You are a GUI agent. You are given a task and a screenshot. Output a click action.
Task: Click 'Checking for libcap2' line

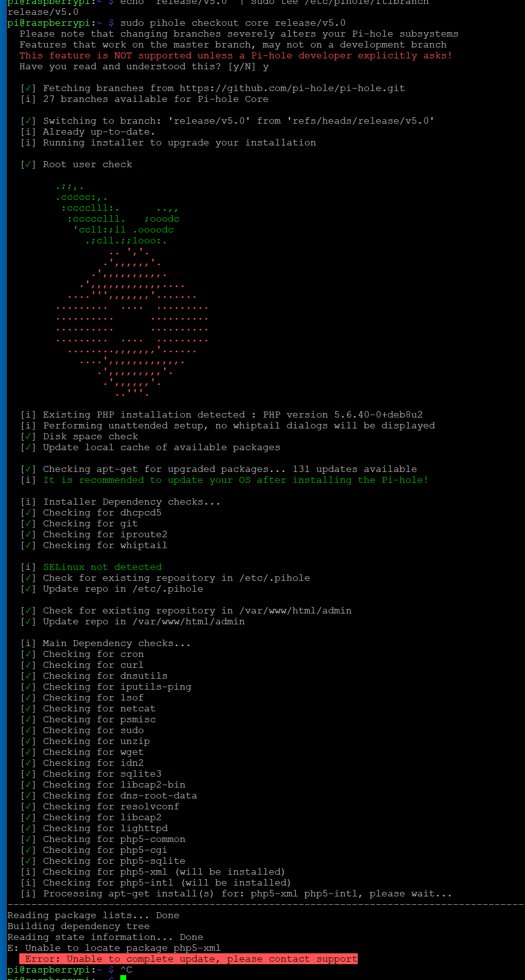click(91, 817)
